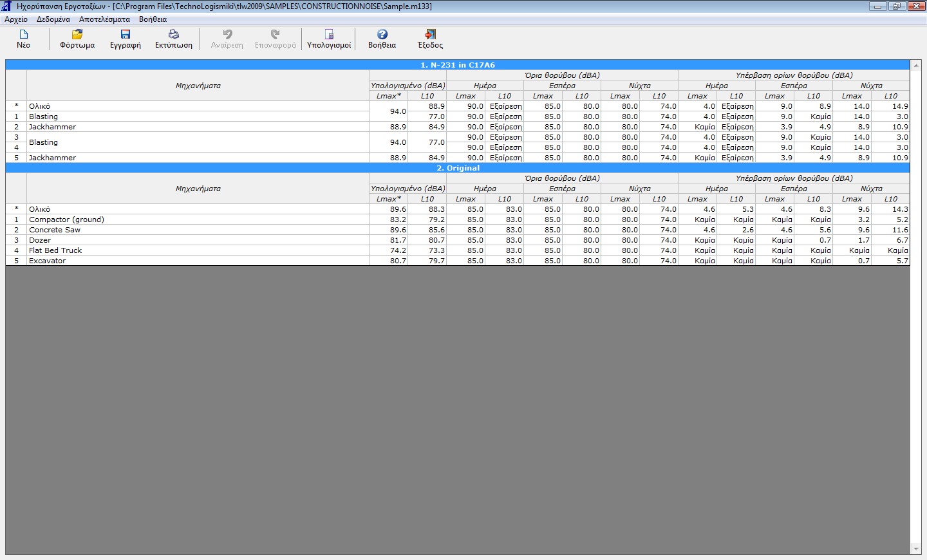Click the scrollbar up arrow
Image resolution: width=927 pixels, height=560 pixels.
click(916, 65)
